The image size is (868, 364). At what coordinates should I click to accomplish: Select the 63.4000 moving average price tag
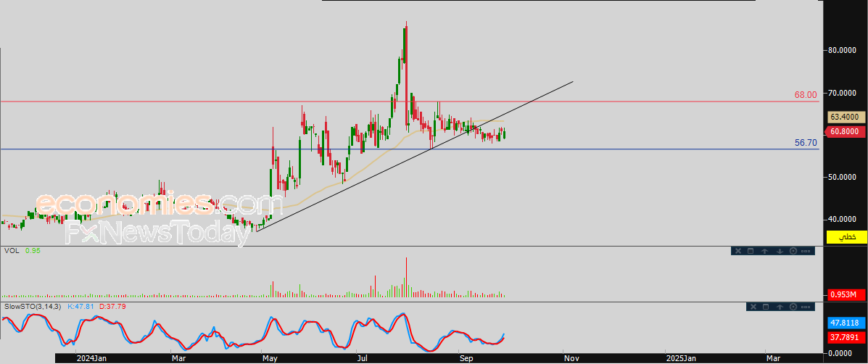point(847,117)
